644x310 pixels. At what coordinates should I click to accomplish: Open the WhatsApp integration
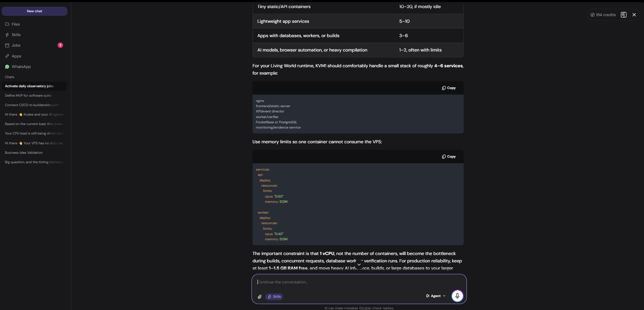click(21, 67)
